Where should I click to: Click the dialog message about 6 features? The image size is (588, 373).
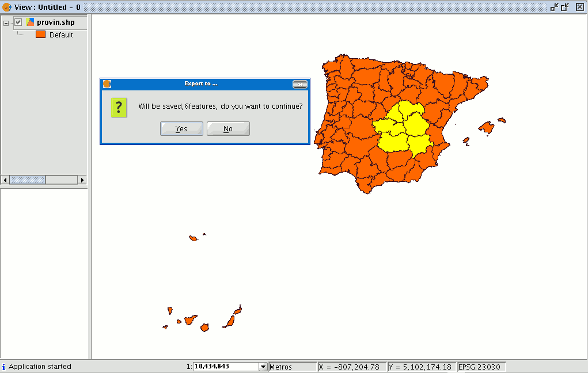(x=221, y=106)
